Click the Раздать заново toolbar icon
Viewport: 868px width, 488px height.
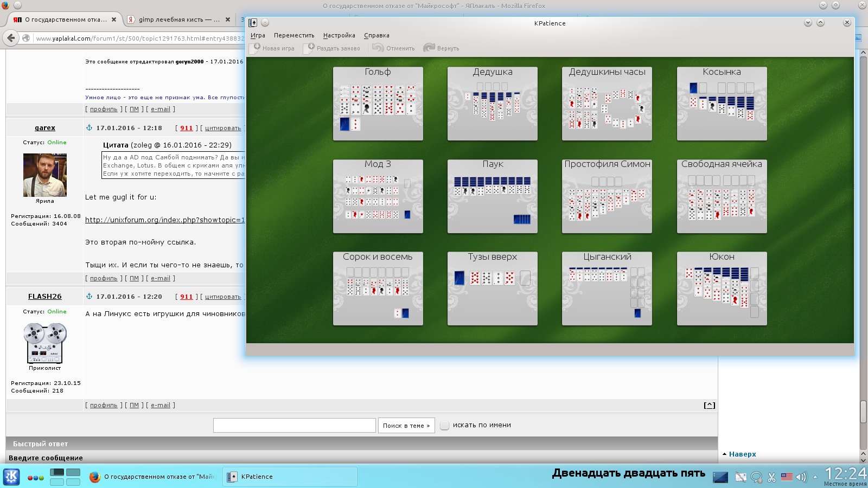(x=311, y=48)
